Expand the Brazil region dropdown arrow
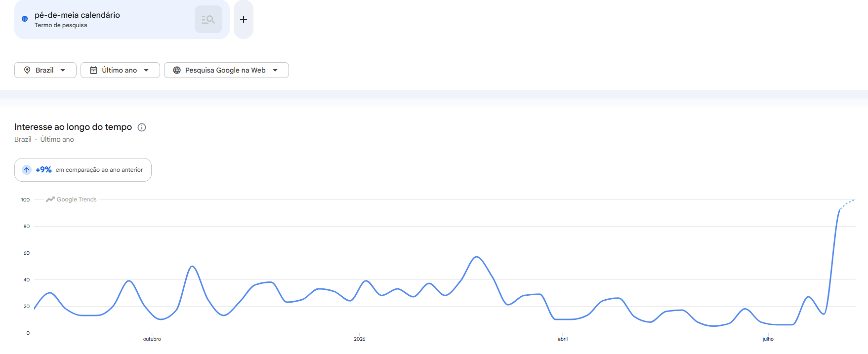 tap(63, 70)
